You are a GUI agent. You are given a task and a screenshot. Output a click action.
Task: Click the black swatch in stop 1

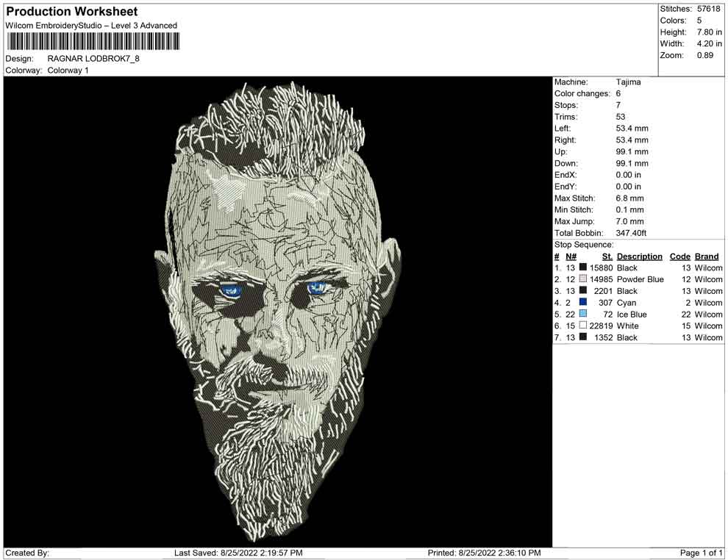pos(583,268)
